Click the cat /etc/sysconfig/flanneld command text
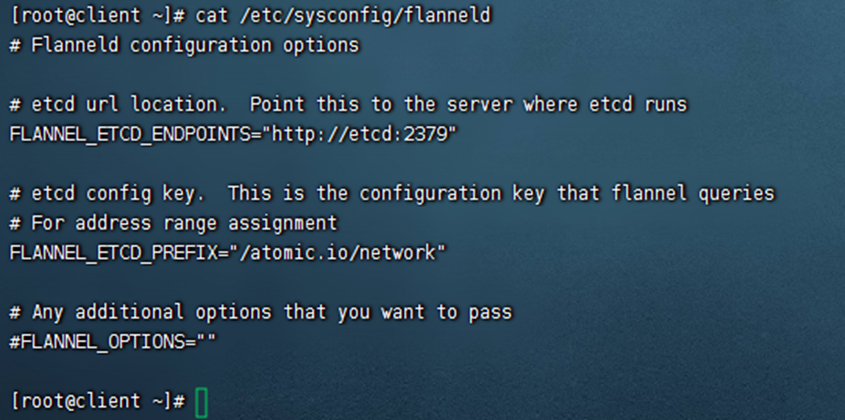Viewport: 845px width, 420px height. pos(343,15)
